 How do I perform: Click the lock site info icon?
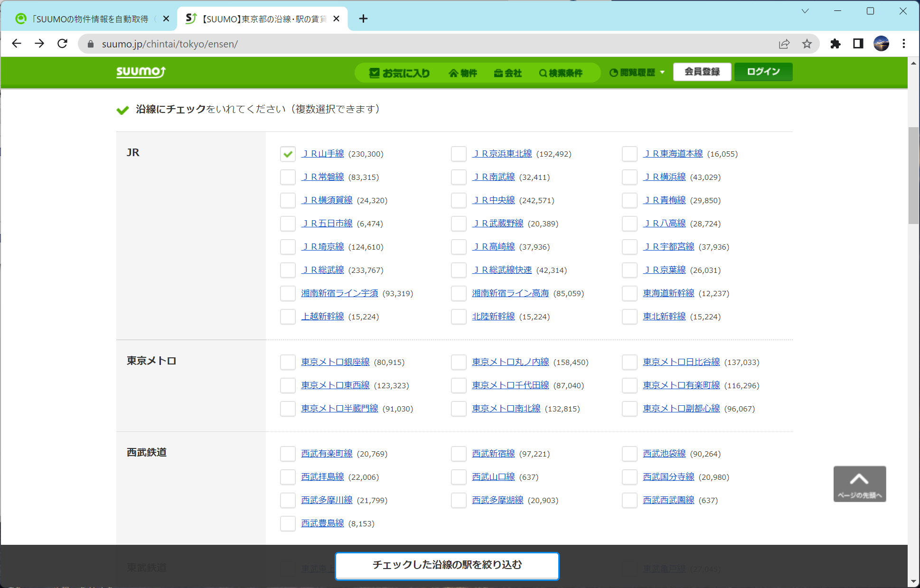point(91,44)
